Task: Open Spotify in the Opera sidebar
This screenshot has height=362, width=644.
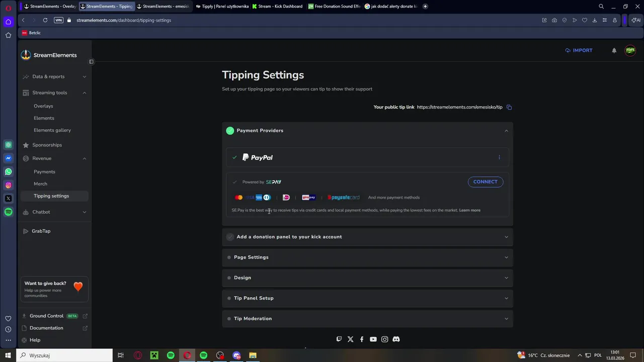Action: pos(8,212)
